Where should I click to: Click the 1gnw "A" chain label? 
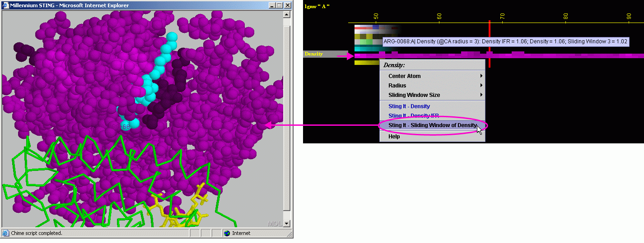point(317,6)
